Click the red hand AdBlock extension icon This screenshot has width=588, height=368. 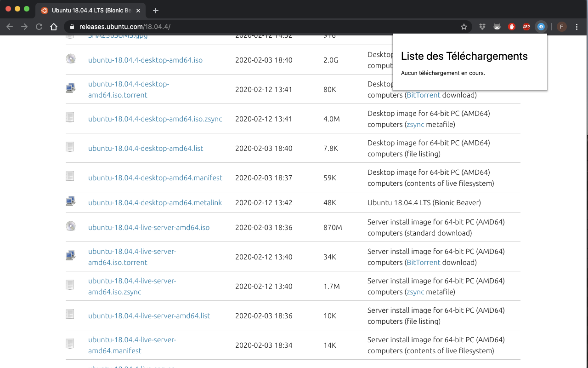coord(512,27)
